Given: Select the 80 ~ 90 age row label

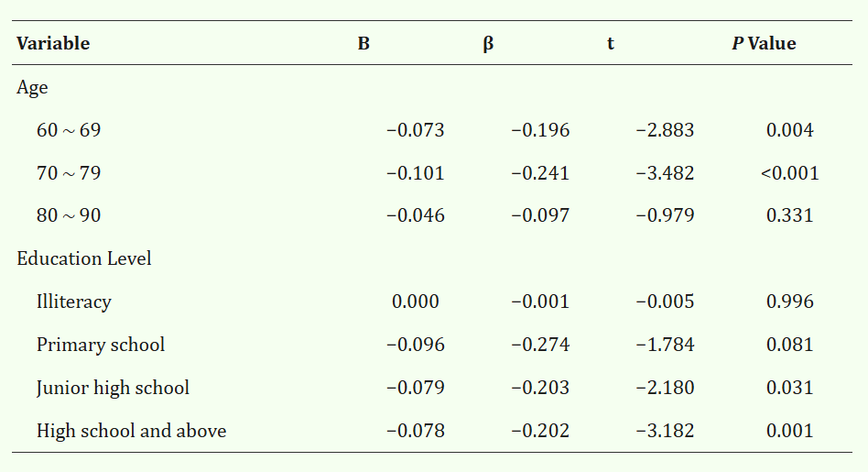Looking at the screenshot, I should 69,216.
